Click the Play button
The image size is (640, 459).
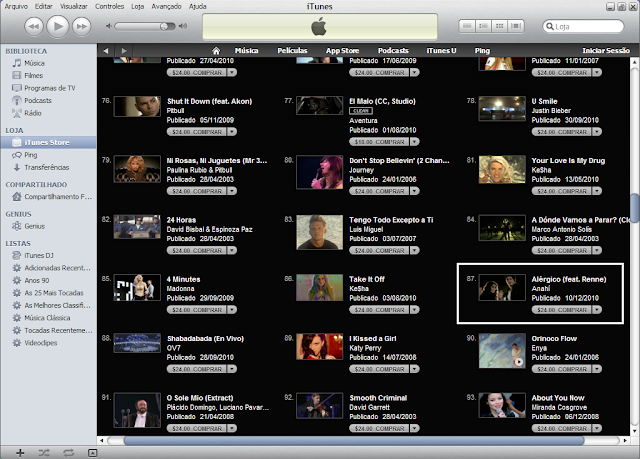tap(58, 27)
